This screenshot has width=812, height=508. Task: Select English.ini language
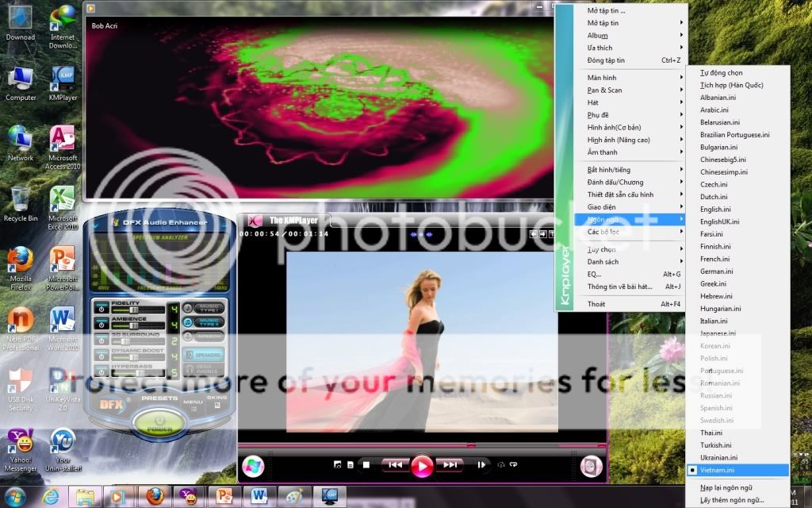[x=737, y=210]
